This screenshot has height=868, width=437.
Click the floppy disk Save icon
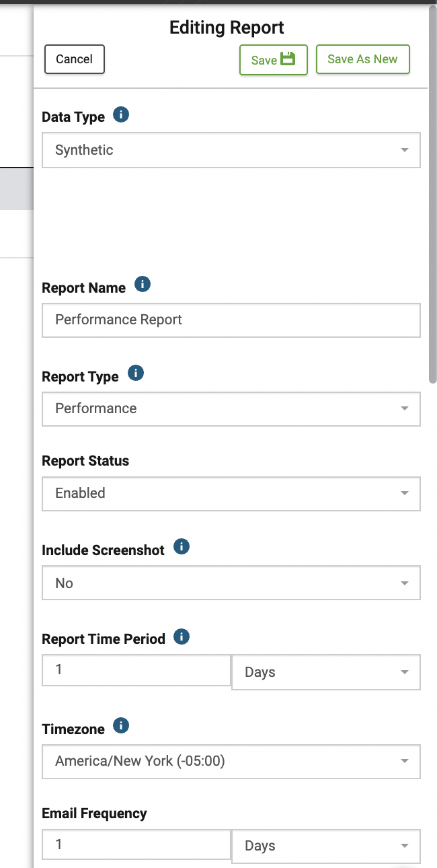[288, 59]
